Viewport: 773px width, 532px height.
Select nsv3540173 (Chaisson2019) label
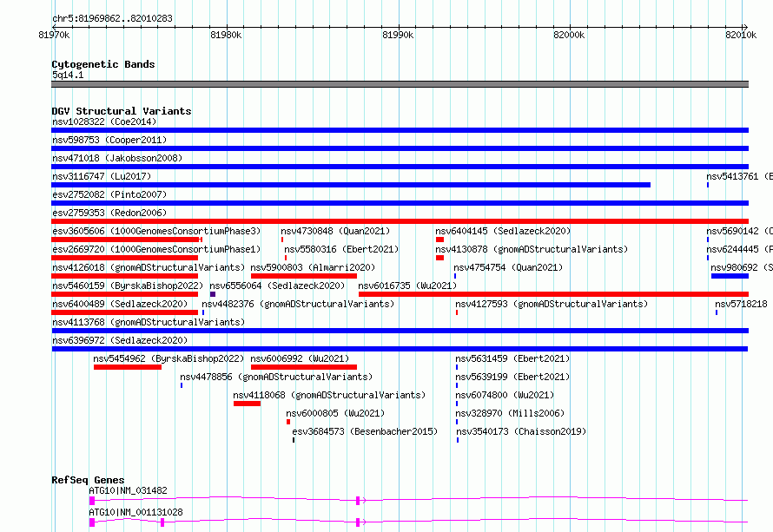click(x=522, y=431)
